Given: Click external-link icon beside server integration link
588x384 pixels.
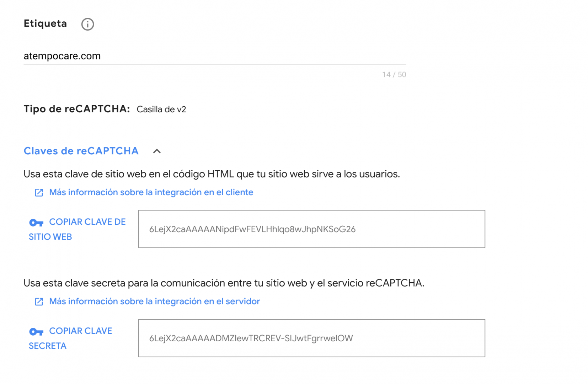Looking at the screenshot, I should click(x=39, y=302).
